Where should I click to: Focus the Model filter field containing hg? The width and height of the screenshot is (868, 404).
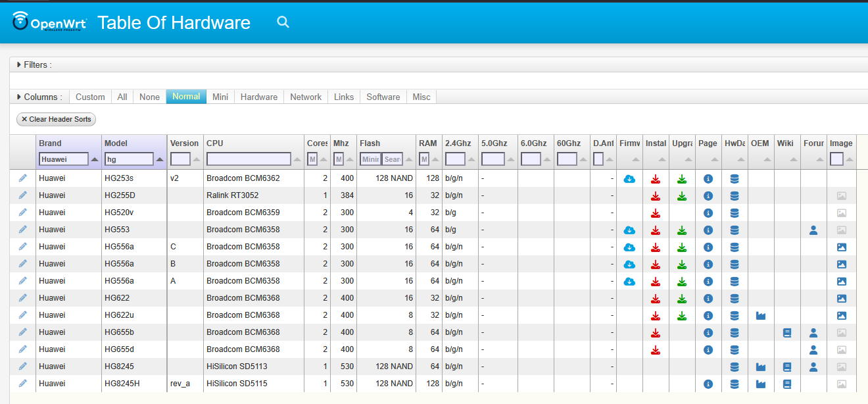(x=129, y=159)
